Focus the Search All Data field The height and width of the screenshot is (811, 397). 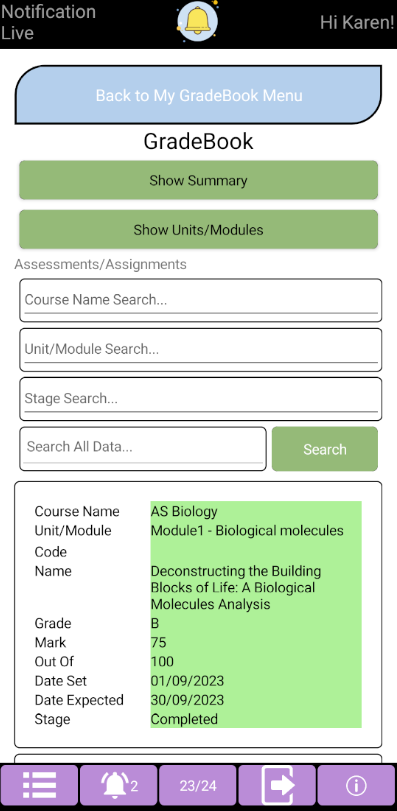[x=143, y=449]
